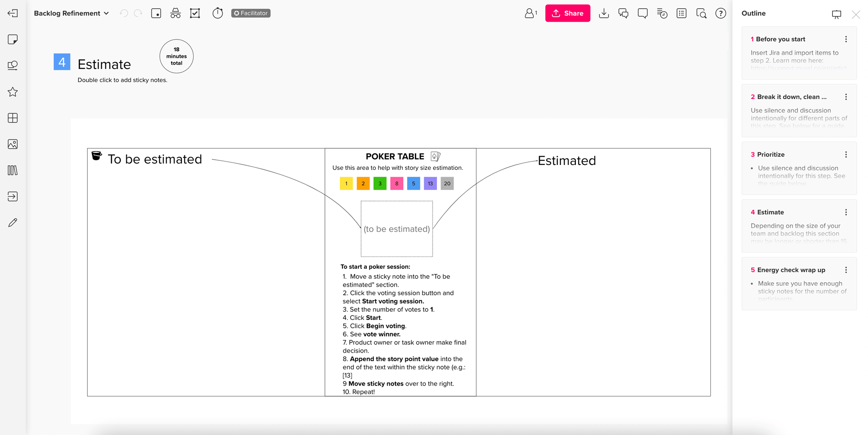Open the three-dot menu for Prioritize
Screen dimensions: 868x435
click(846, 154)
